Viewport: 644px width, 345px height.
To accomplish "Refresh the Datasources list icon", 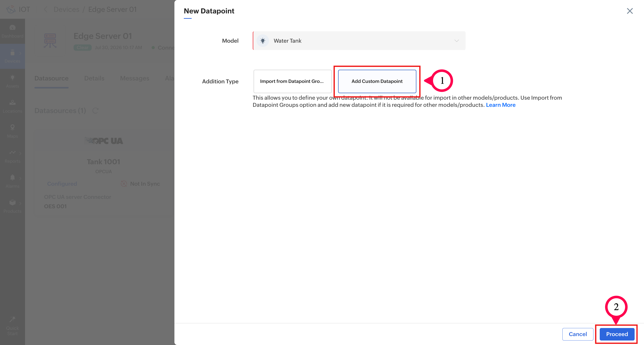I will [x=95, y=110].
